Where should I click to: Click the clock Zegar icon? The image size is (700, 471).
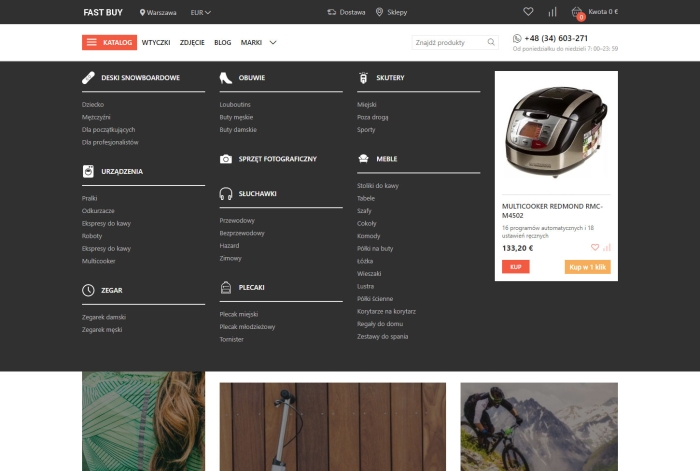click(88, 290)
